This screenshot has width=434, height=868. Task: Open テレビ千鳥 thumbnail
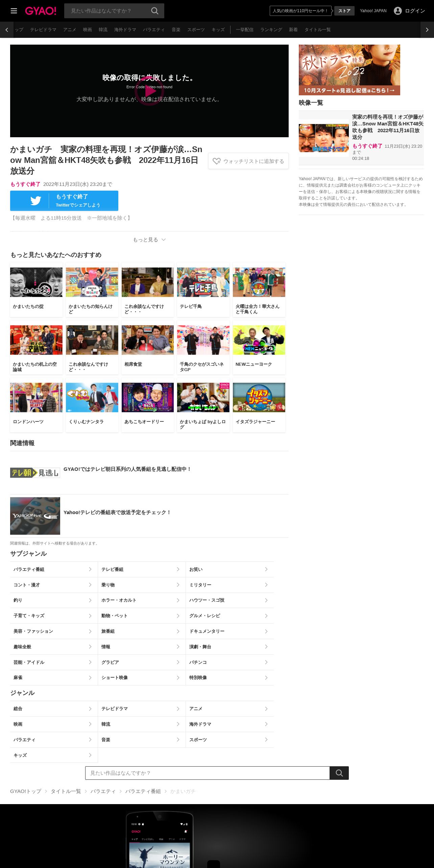click(203, 282)
